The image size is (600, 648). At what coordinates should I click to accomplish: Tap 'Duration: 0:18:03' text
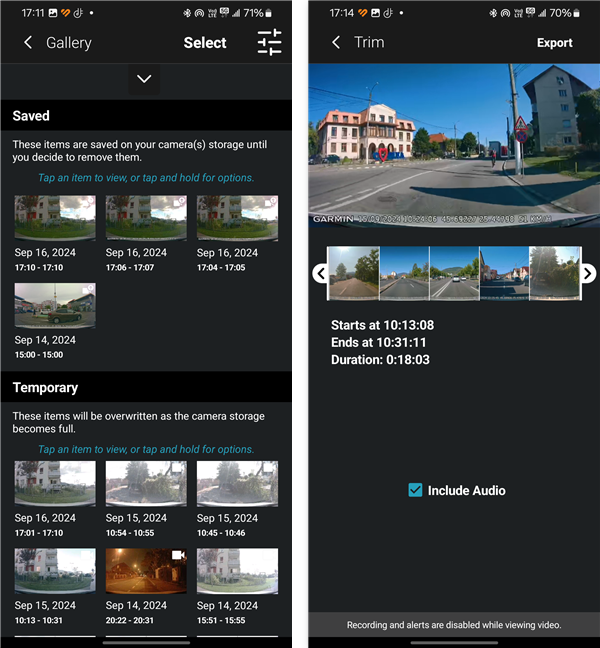(380, 360)
